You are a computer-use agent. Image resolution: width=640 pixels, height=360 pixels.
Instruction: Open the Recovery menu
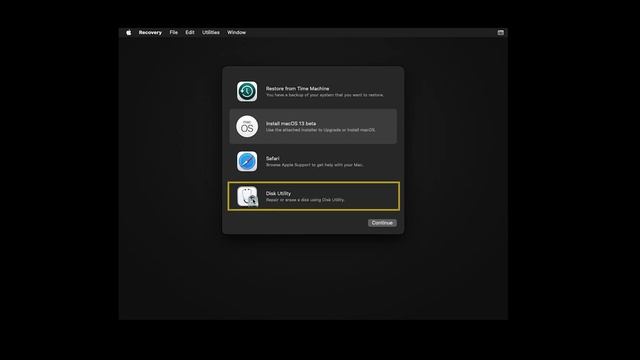point(150,33)
